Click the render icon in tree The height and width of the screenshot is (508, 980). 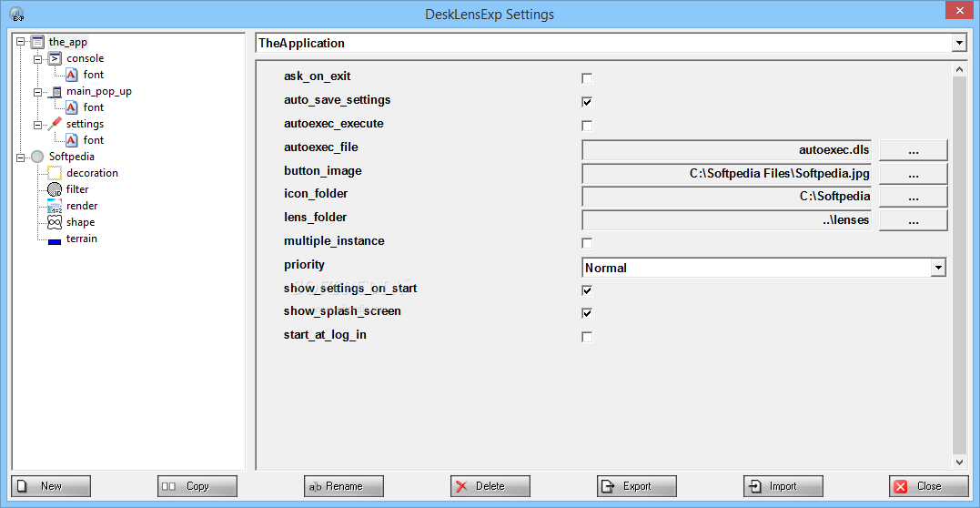click(x=55, y=206)
